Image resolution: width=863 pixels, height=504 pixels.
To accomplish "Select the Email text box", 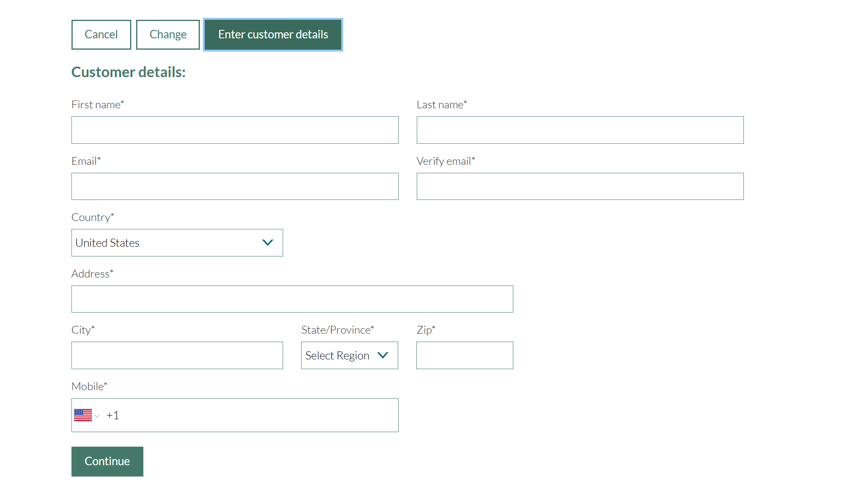I will (x=235, y=187).
